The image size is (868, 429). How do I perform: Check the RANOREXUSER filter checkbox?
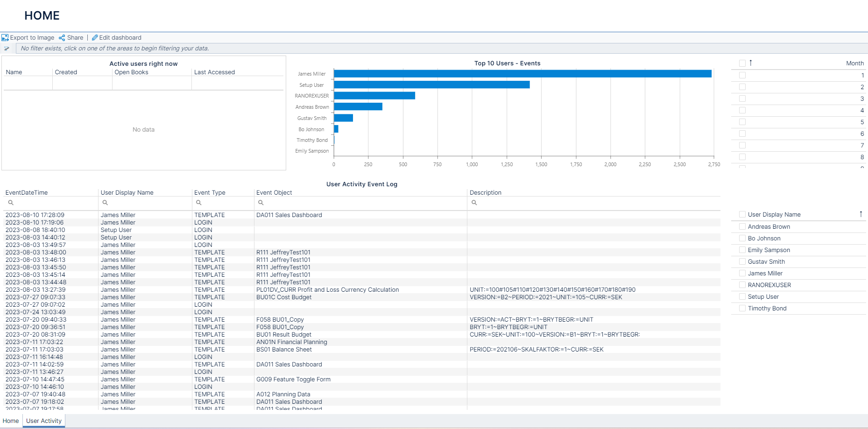click(742, 285)
